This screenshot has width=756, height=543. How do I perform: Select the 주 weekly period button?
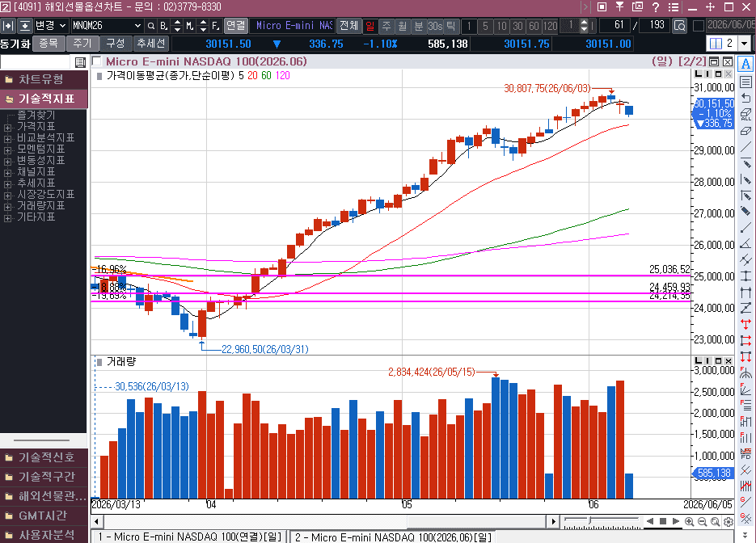tap(386, 26)
